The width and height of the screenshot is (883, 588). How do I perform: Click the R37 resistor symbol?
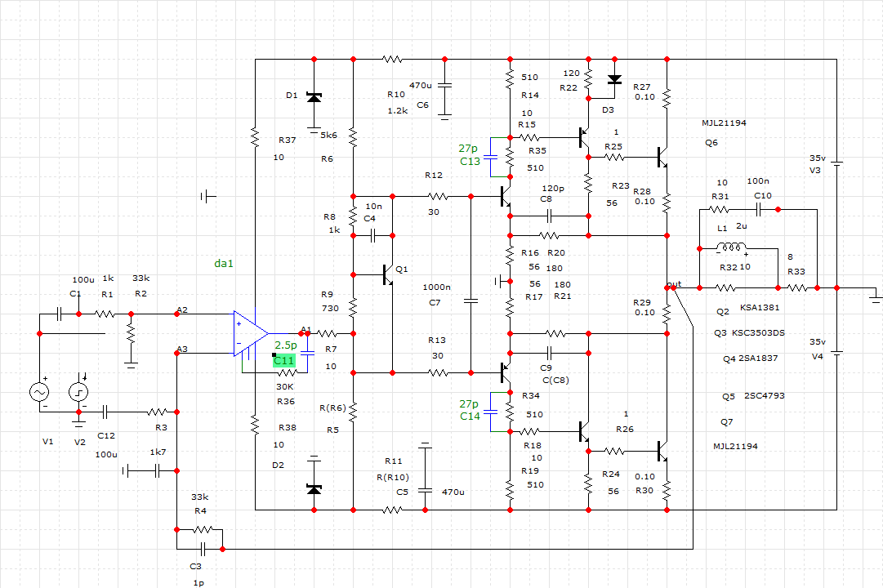(x=255, y=138)
